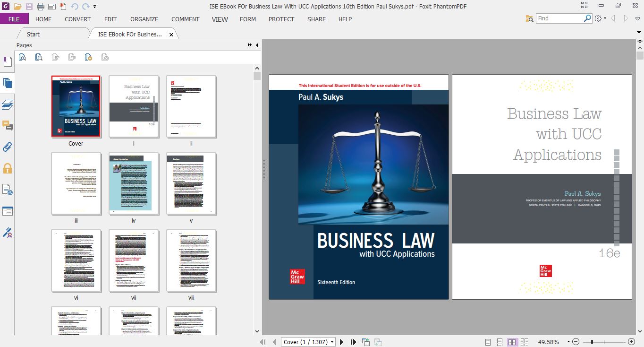Open Comments panel in left sidebar
The image size is (644, 347).
8,126
